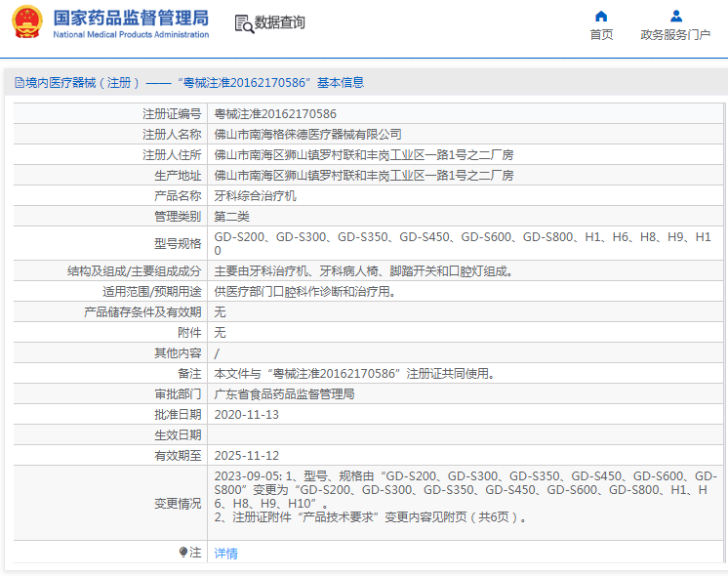
Task: Click 无 in the 附件 row
Action: 221,333
